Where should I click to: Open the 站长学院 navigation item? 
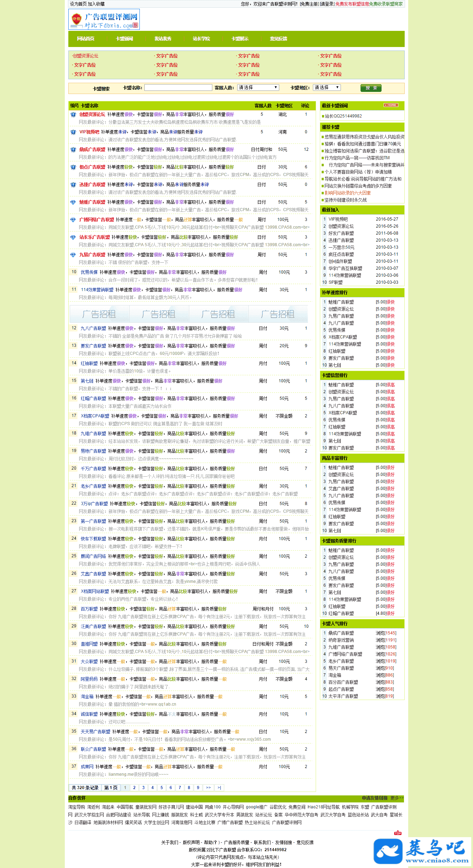(201, 39)
